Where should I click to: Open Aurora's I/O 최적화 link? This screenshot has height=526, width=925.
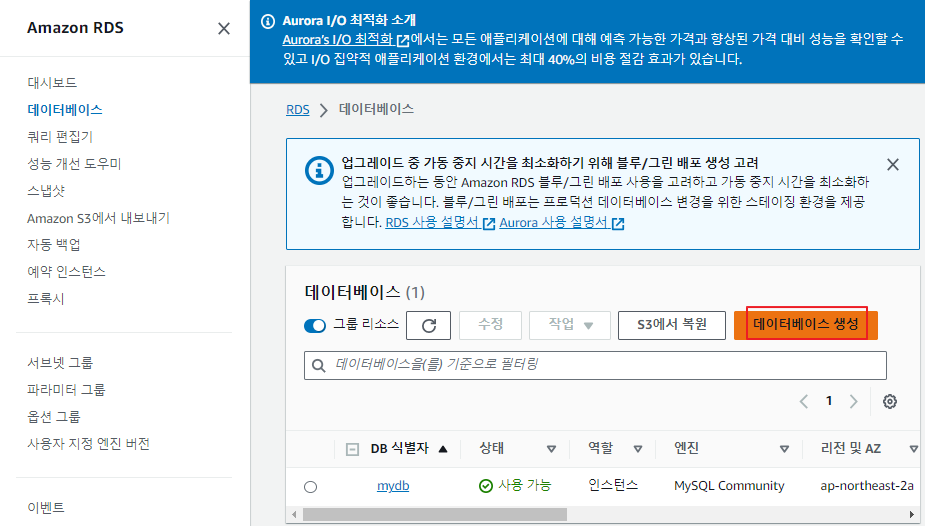pyautogui.click(x=346, y=40)
